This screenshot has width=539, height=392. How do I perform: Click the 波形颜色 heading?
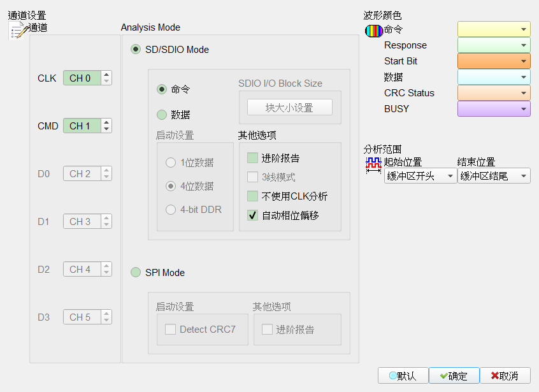383,15
